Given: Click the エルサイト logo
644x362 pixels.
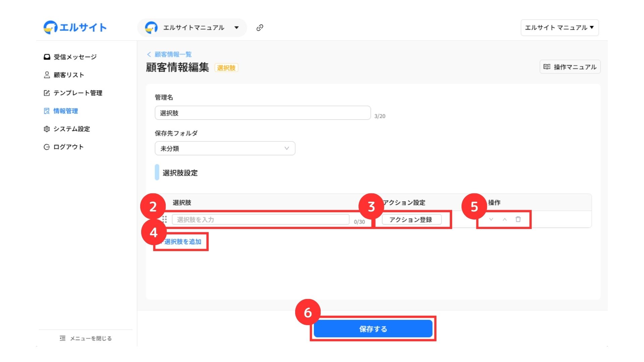Looking at the screenshot, I should click(75, 27).
